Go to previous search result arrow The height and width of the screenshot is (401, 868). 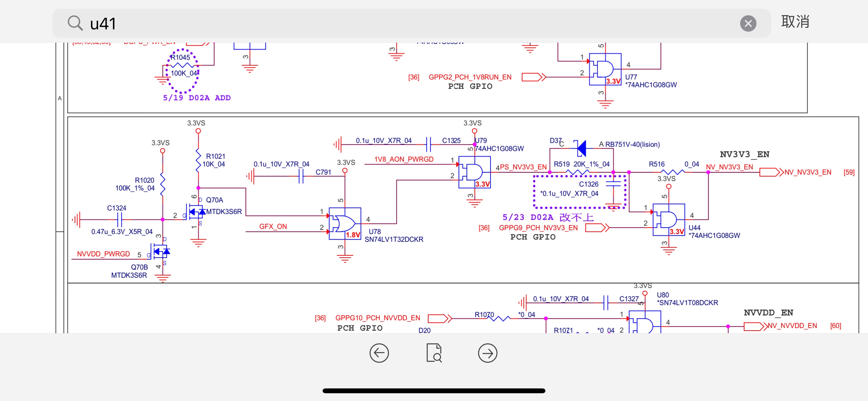coord(379,353)
